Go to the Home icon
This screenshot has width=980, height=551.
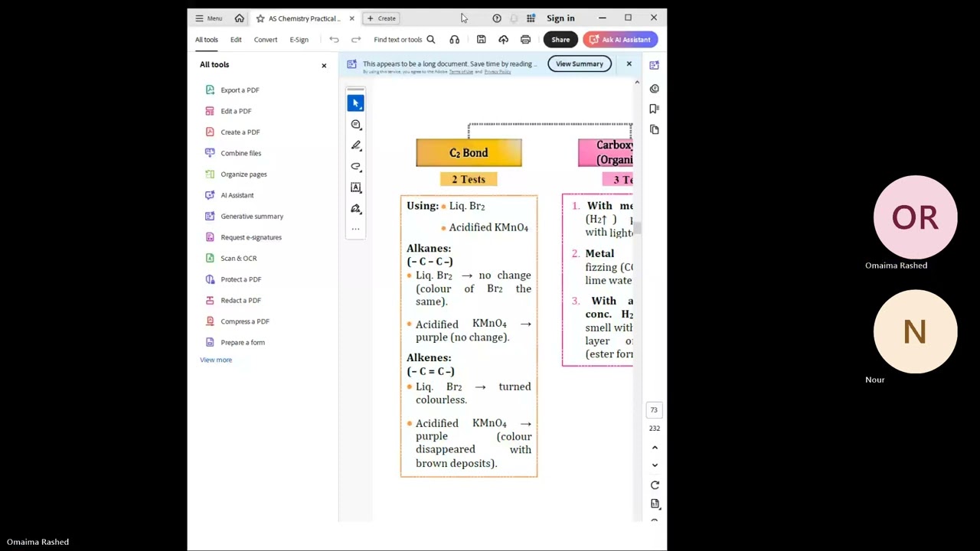pos(239,18)
